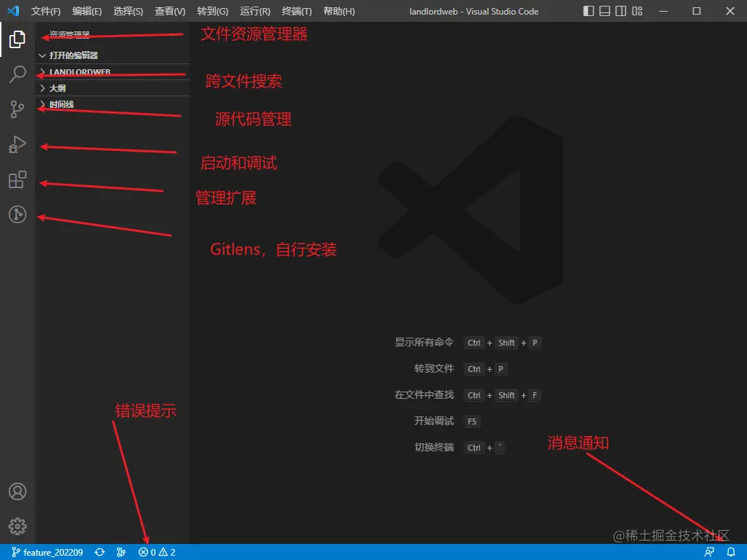This screenshot has height=560, width=747.
Task: Open the Accounts icon in activity bar
Action: (x=18, y=491)
